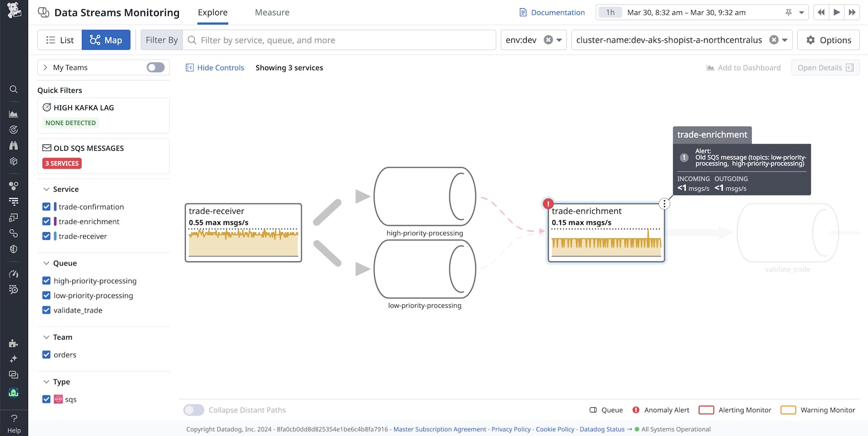This screenshot has height=436, width=868.
Task: Step back time range with rewind icon
Action: tap(821, 12)
